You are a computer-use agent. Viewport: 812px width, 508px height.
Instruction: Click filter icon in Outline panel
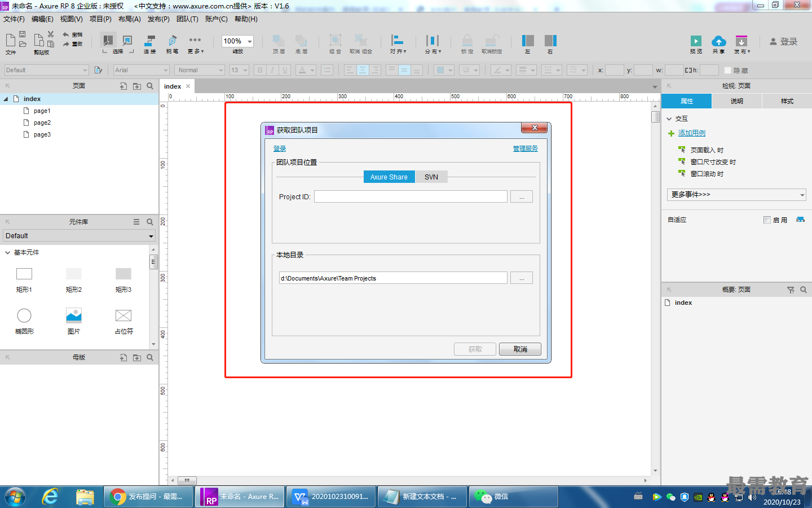(791, 290)
